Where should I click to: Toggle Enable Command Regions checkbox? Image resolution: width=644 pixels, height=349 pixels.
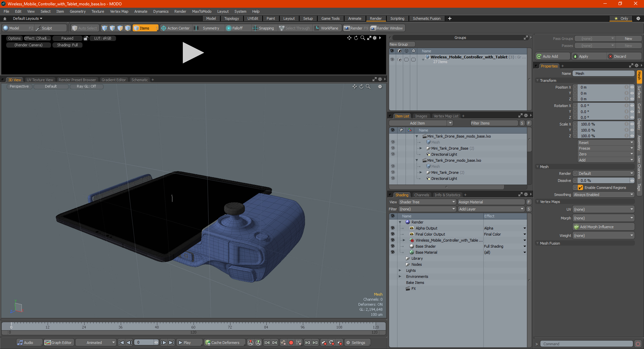coord(581,188)
